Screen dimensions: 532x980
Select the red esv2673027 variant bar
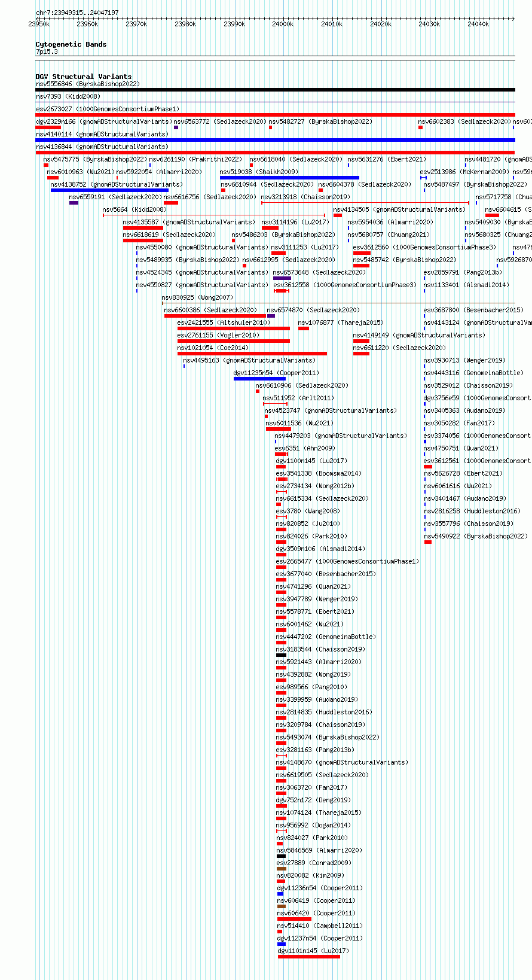275,115
